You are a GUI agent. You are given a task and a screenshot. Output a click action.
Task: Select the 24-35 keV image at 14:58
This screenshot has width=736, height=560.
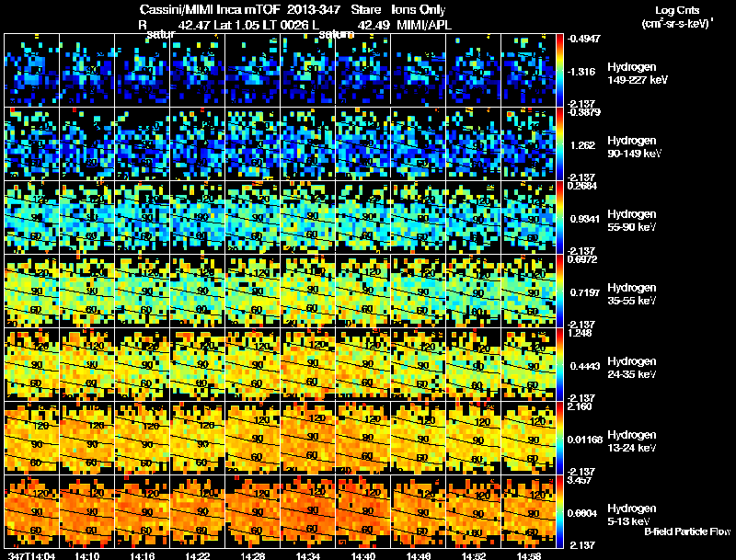528,364
